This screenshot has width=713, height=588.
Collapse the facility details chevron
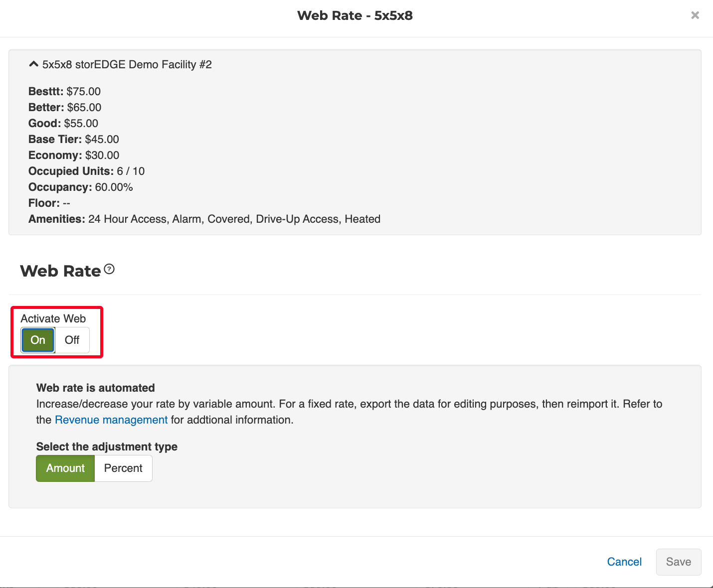click(33, 64)
